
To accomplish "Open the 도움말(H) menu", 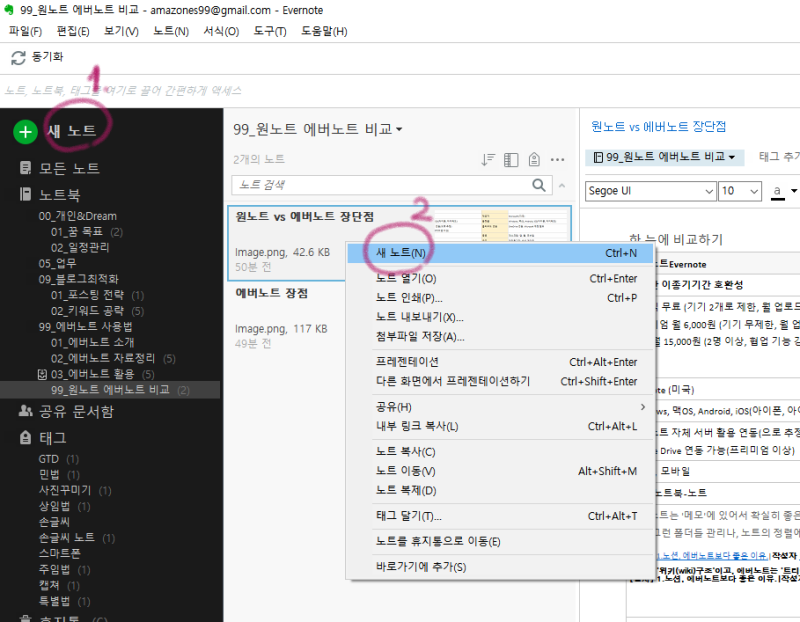I will (x=324, y=31).
